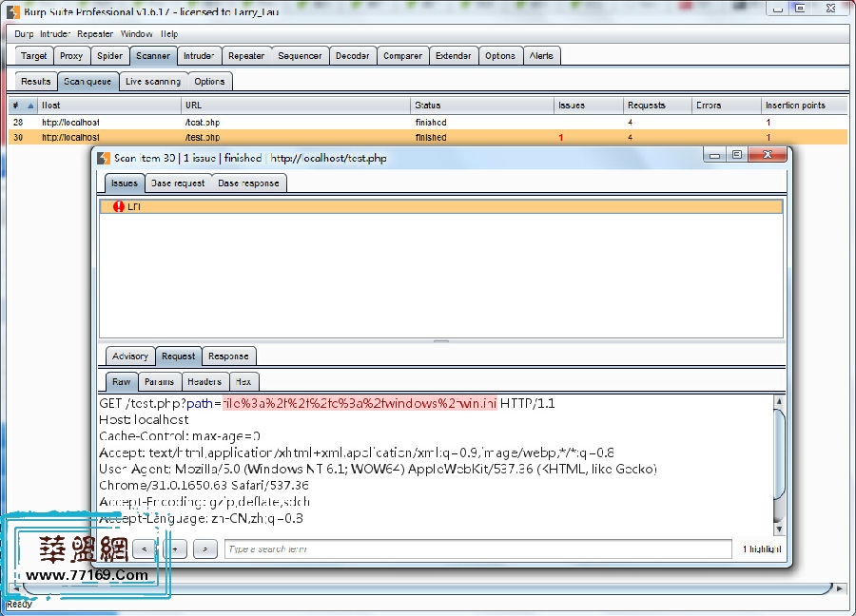
Task: Open the Live scanning sub-tab
Action: pos(152,82)
